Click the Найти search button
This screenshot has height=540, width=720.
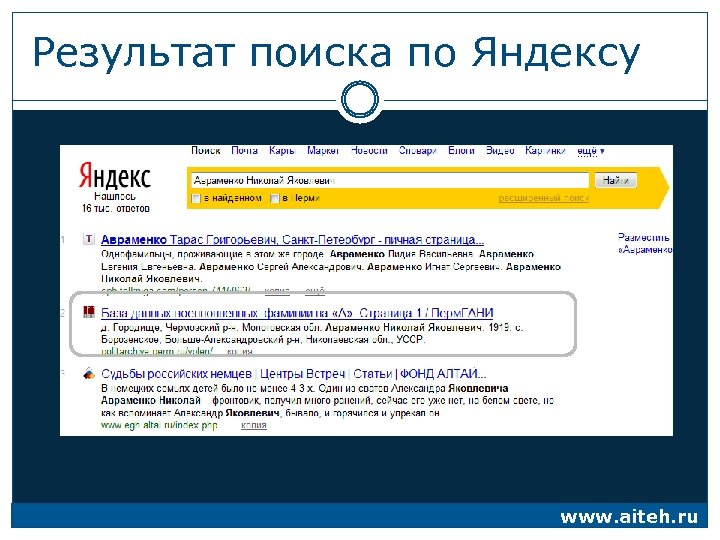(616, 180)
